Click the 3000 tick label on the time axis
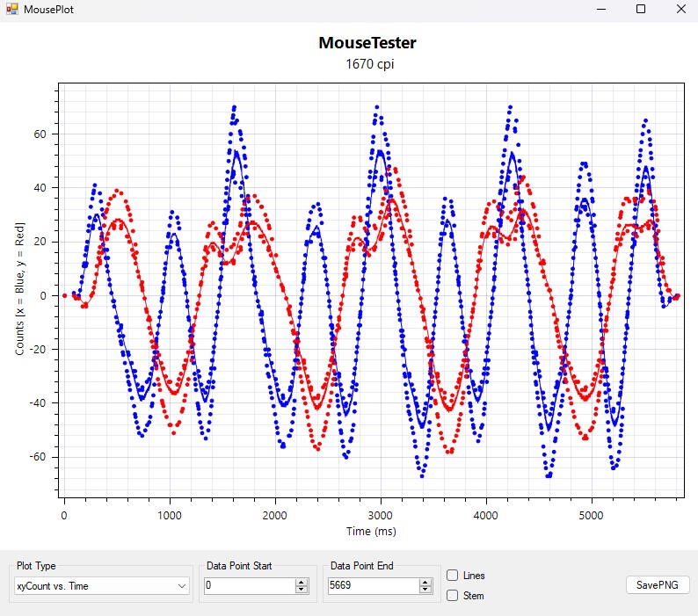The image size is (698, 616). point(380,514)
